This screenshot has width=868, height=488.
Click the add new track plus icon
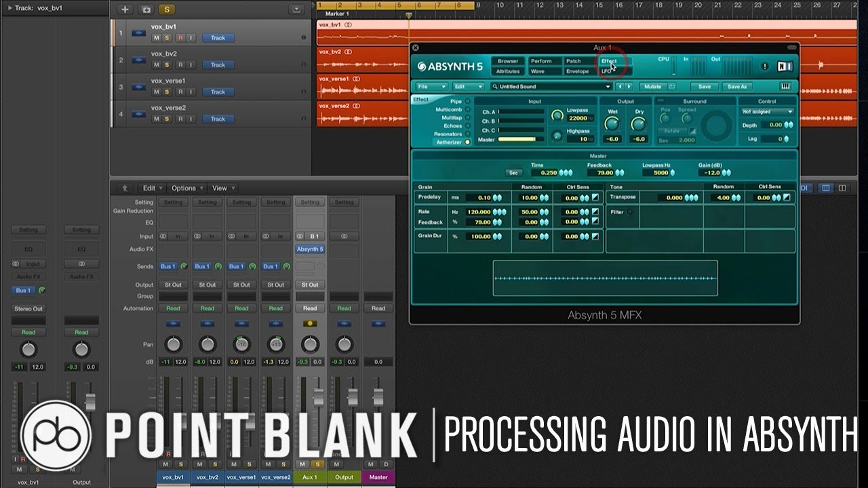tap(125, 9)
